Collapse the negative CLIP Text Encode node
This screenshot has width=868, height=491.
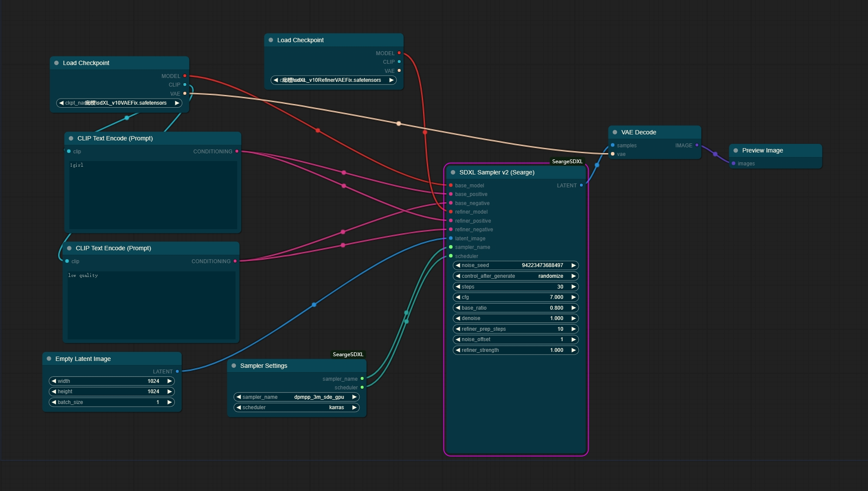click(x=69, y=248)
